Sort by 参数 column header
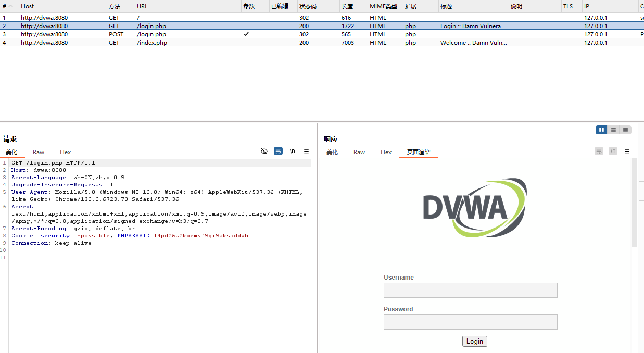This screenshot has width=644, height=353. point(255,6)
